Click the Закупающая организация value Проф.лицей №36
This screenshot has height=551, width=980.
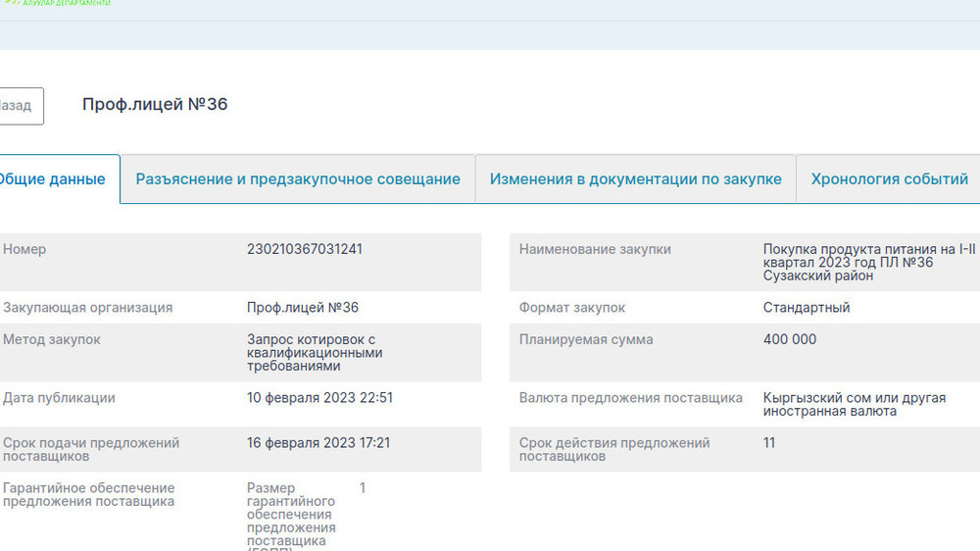303,308
